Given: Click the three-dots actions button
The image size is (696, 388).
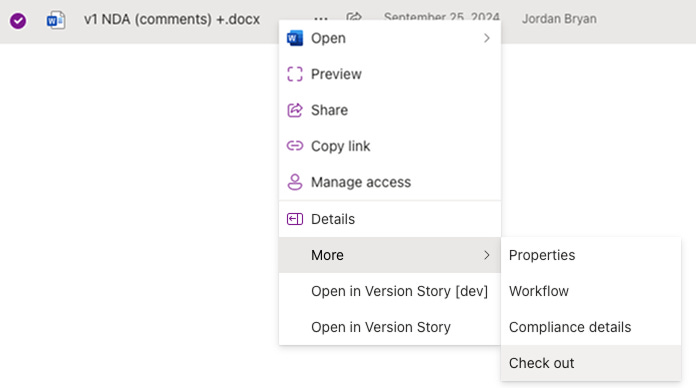Looking at the screenshot, I should click(320, 19).
